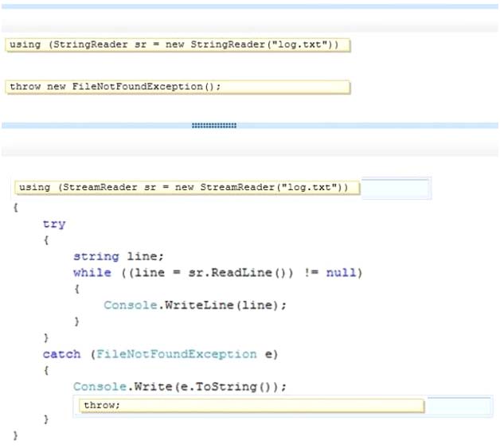This screenshot has height=448, width=500.
Task: Click the catch FileNotFoundException line
Action: point(160,354)
